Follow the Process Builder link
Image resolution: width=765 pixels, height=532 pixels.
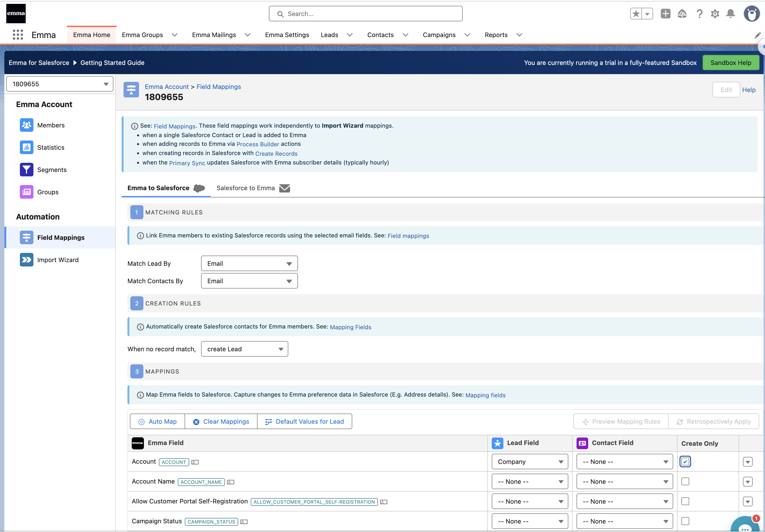[x=258, y=144]
